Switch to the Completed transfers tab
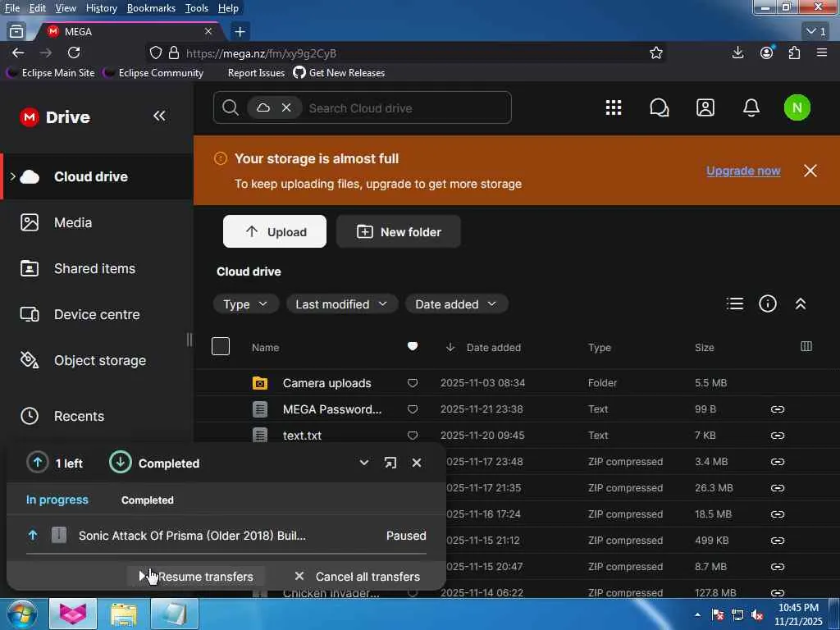The image size is (840, 630). tap(148, 500)
